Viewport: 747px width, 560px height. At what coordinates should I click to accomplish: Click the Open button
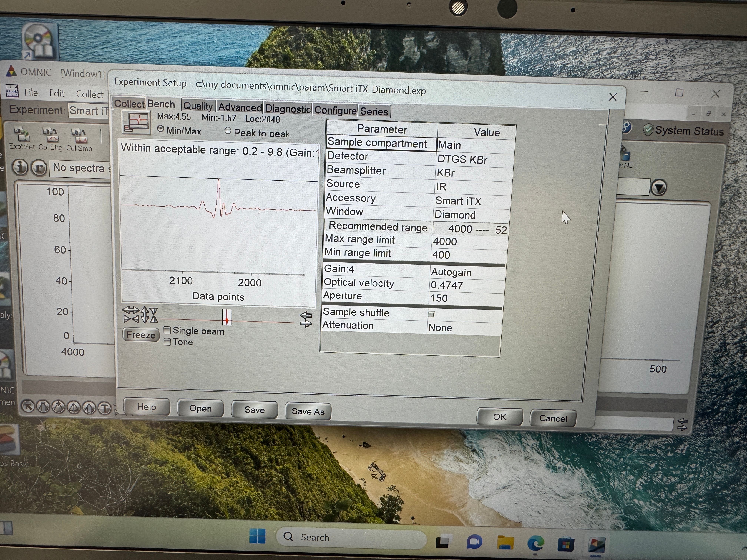click(x=200, y=409)
